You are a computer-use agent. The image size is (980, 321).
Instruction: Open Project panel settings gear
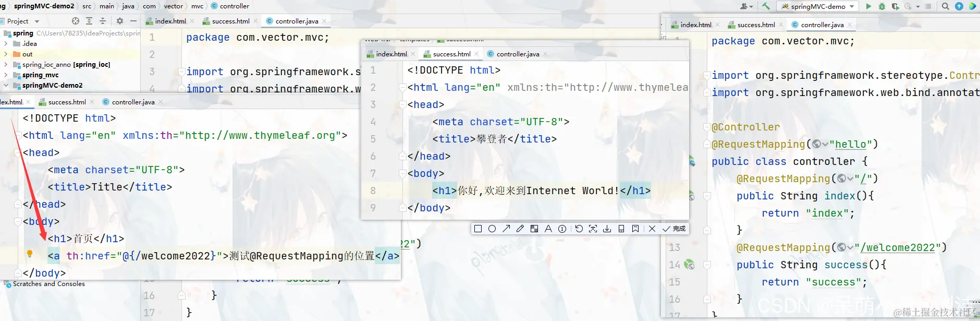(120, 21)
